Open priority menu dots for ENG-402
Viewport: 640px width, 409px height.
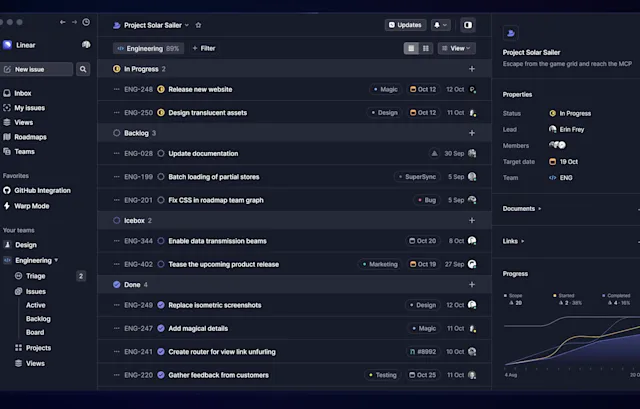coord(117,264)
